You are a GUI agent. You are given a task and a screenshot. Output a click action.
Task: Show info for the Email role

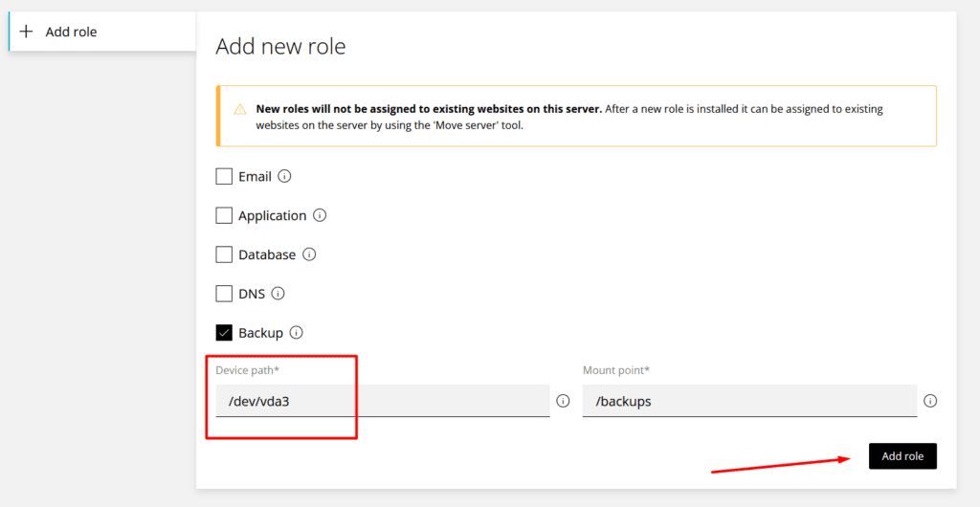284,177
